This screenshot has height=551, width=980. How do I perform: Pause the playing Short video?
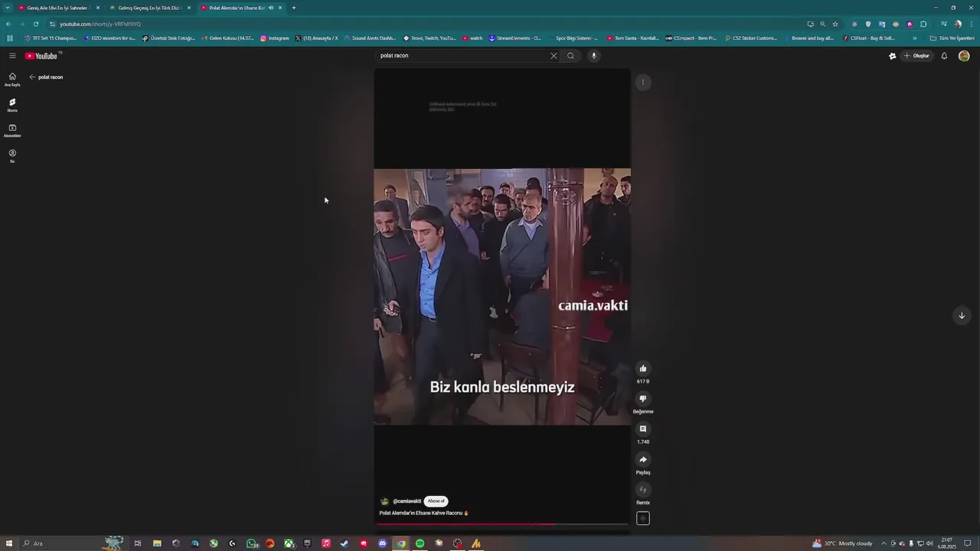click(x=502, y=296)
